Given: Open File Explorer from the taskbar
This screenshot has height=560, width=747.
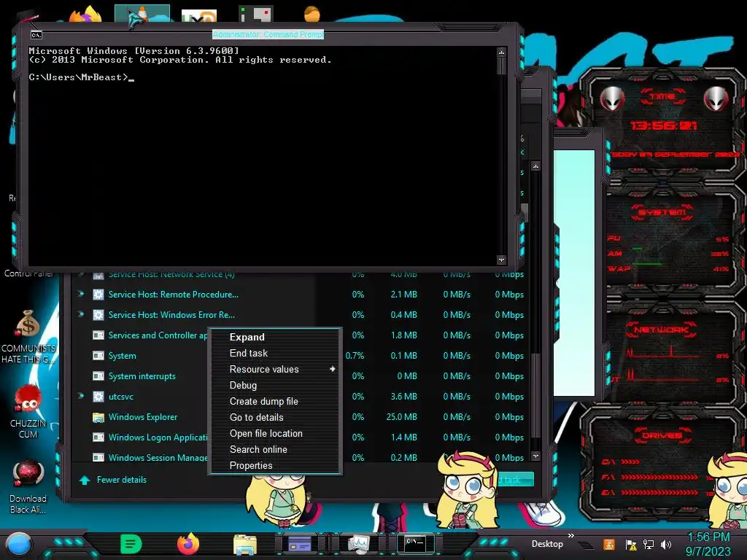Looking at the screenshot, I should [245, 544].
